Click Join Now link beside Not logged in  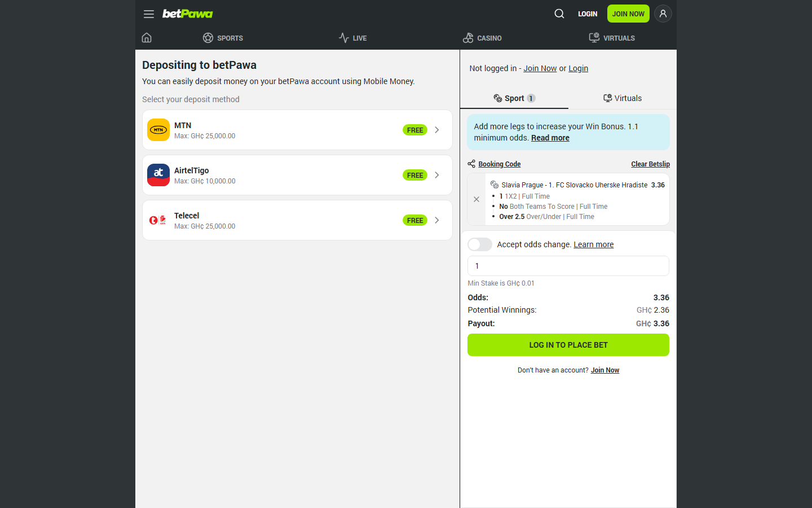tap(540, 68)
